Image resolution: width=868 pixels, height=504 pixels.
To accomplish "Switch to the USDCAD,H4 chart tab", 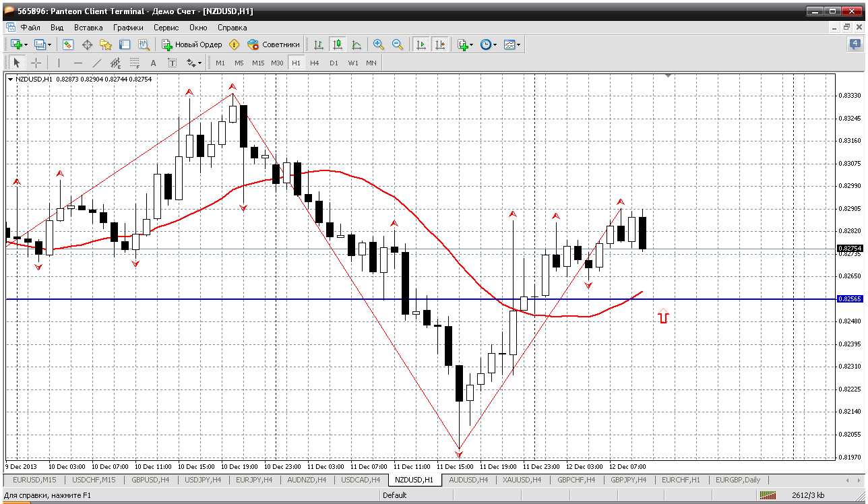I will pyautogui.click(x=361, y=480).
